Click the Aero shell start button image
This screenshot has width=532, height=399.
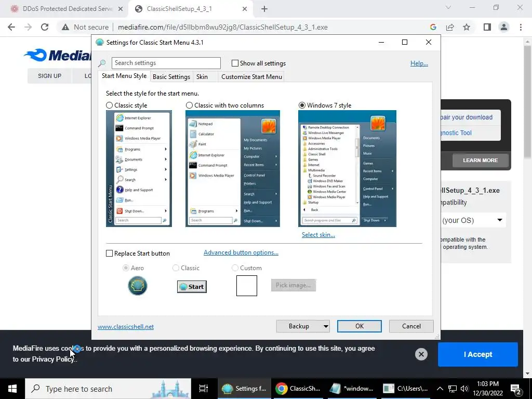pos(137,286)
